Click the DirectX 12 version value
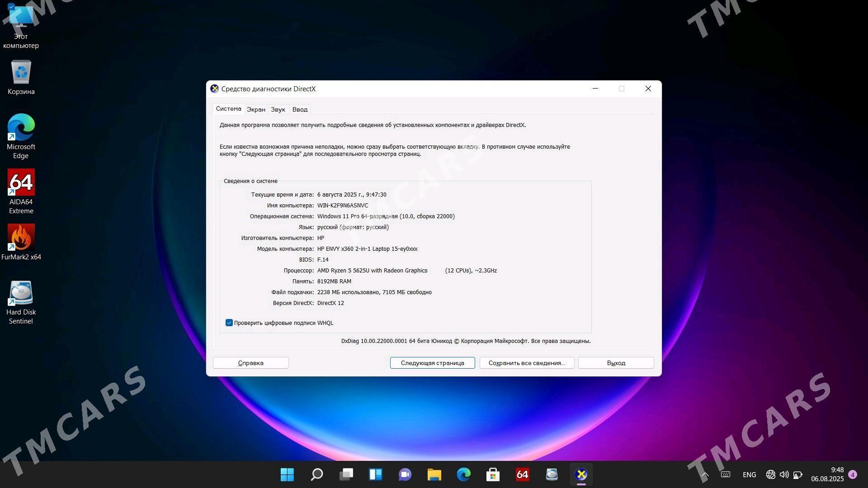Image resolution: width=868 pixels, height=488 pixels. point(330,303)
